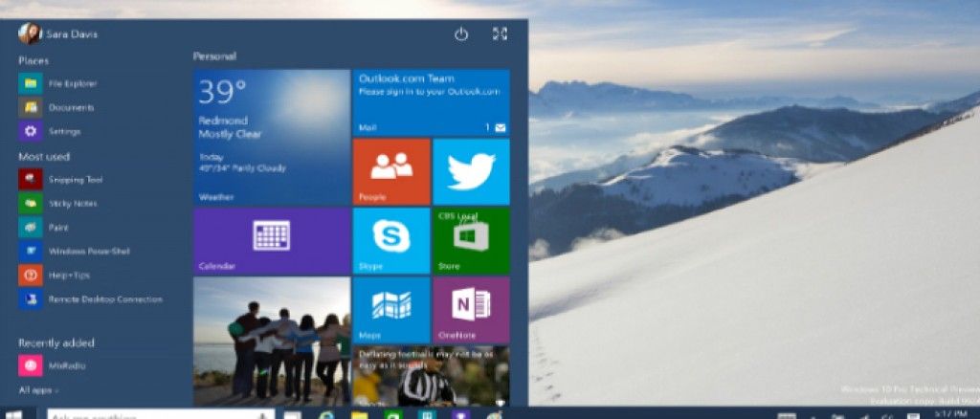980x419 pixels.
Task: Open the OneNote tile
Action: point(471,310)
